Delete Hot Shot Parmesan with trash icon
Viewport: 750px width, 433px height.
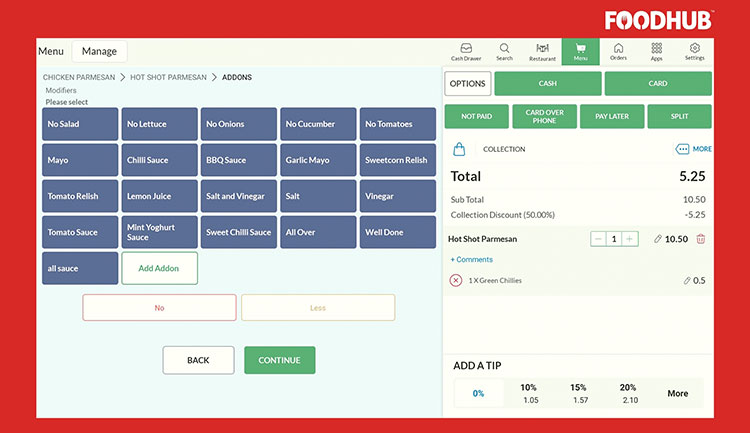(700, 239)
